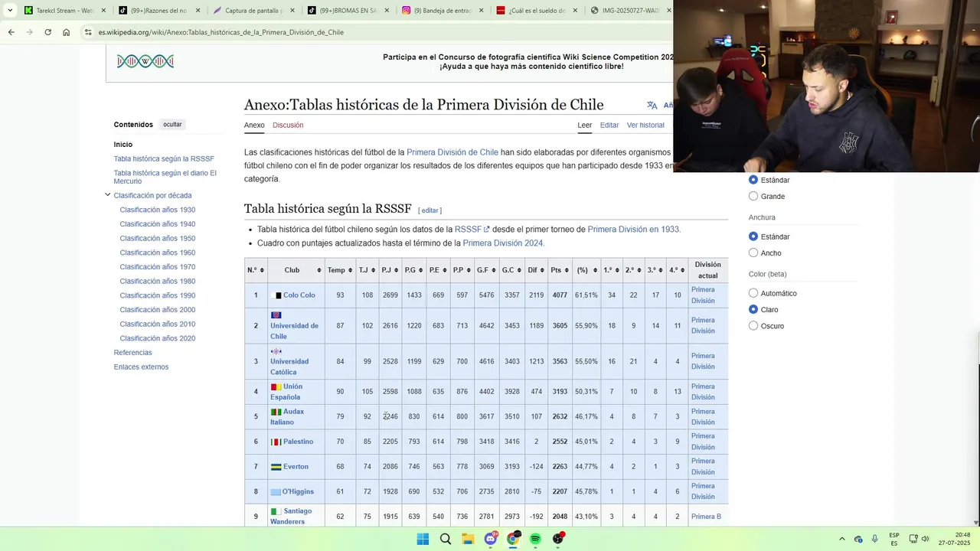Viewport: 980px width, 551px height.
Task: Sort table by (%) column arrows
Action: pos(595,270)
